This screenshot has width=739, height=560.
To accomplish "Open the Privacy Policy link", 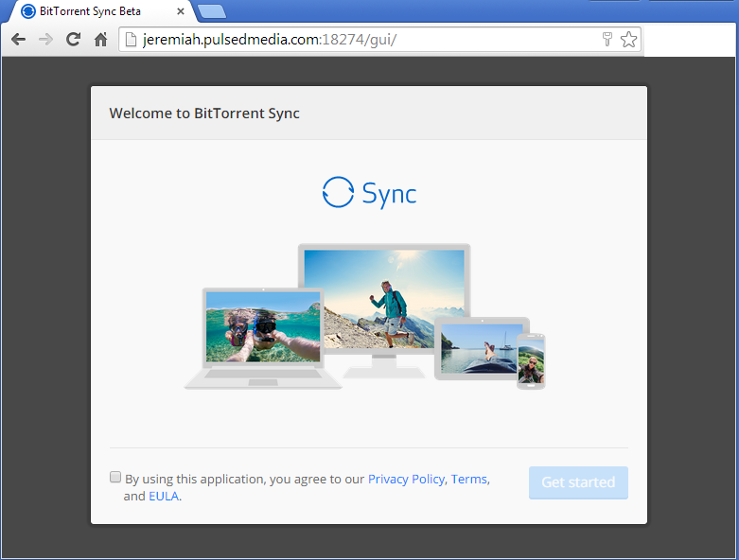I will [406, 480].
